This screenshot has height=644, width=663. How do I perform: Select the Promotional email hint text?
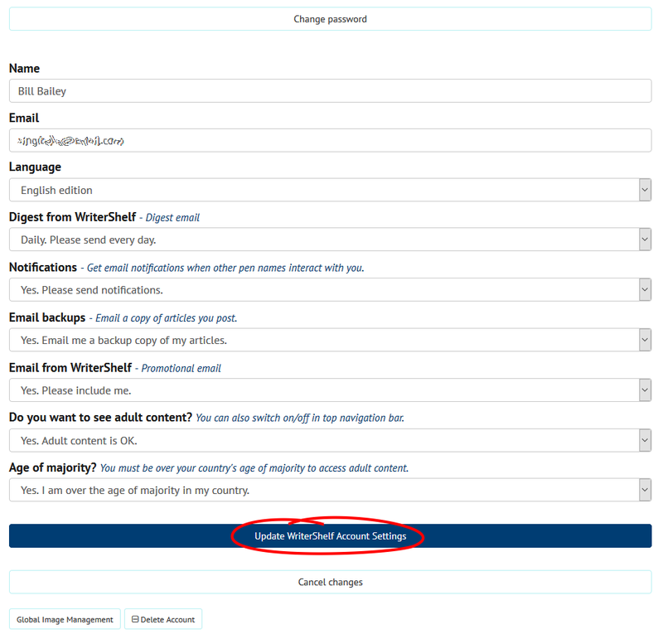pos(181,368)
